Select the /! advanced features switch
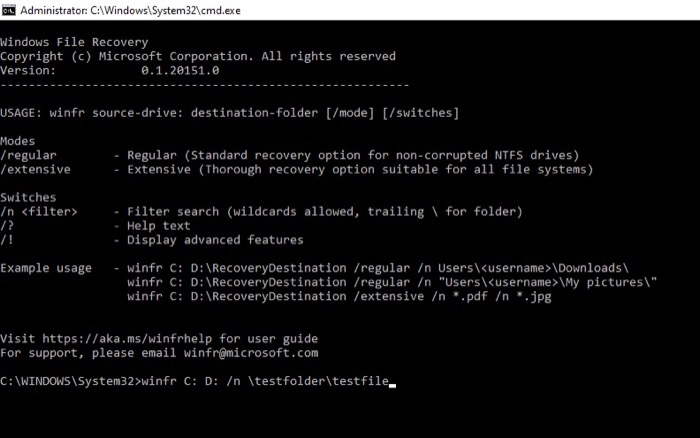Viewport: 700px width, 438px height. point(7,240)
